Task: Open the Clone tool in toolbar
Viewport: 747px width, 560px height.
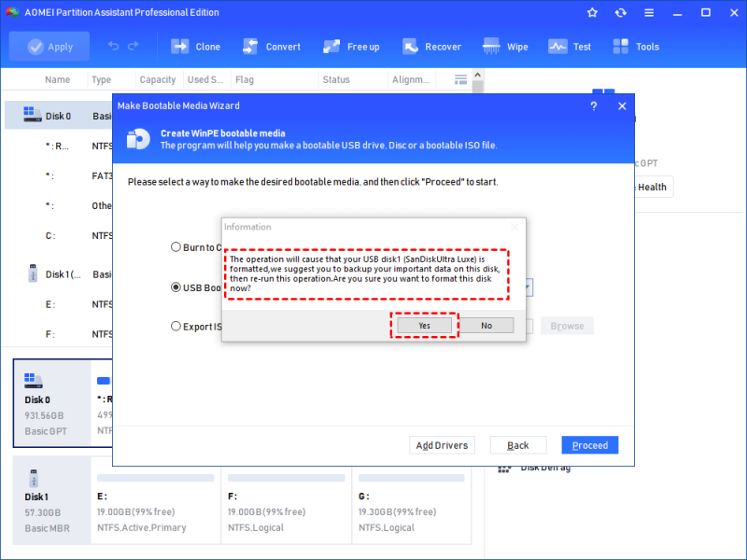Action: coord(195,47)
